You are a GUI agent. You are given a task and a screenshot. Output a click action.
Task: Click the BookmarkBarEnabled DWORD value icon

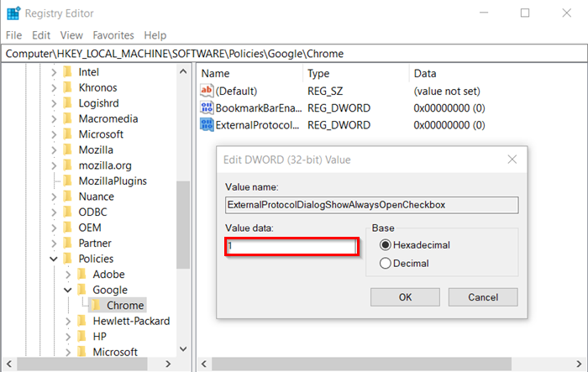[x=207, y=108]
